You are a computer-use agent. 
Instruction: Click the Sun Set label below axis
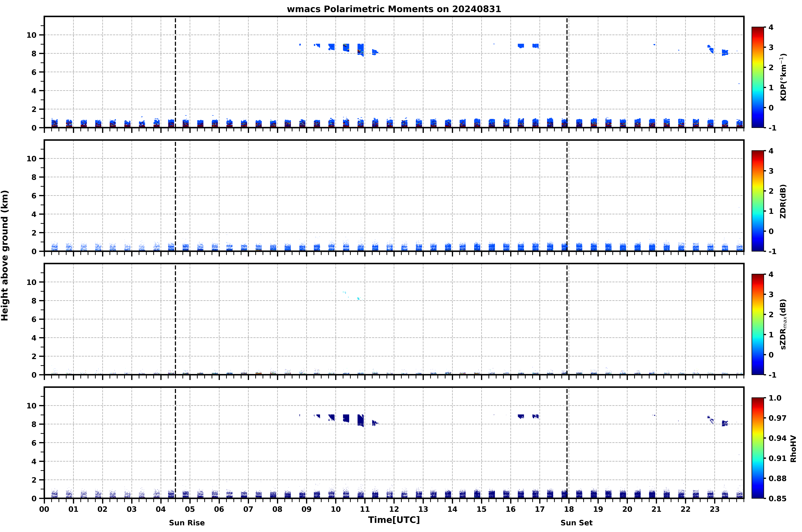577,523
